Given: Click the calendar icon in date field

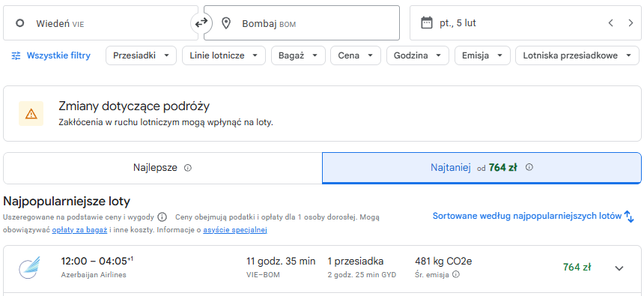Looking at the screenshot, I should [x=427, y=23].
